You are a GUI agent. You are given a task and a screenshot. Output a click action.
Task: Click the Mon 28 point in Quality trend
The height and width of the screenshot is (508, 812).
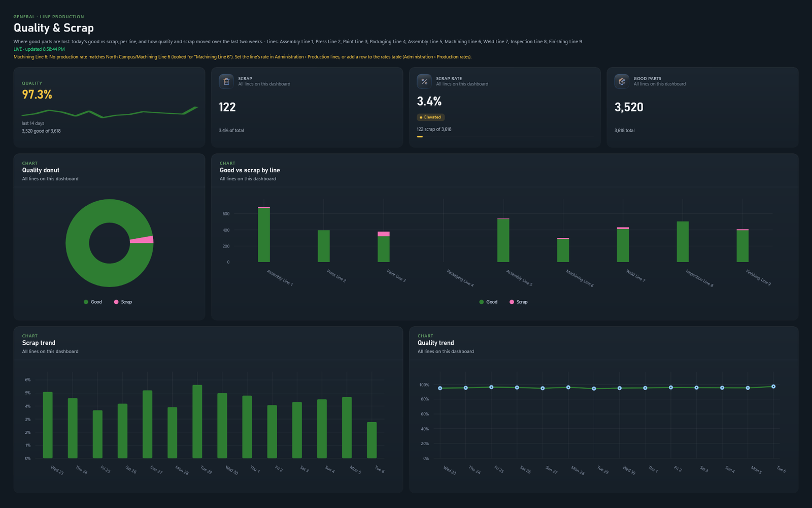click(x=568, y=388)
